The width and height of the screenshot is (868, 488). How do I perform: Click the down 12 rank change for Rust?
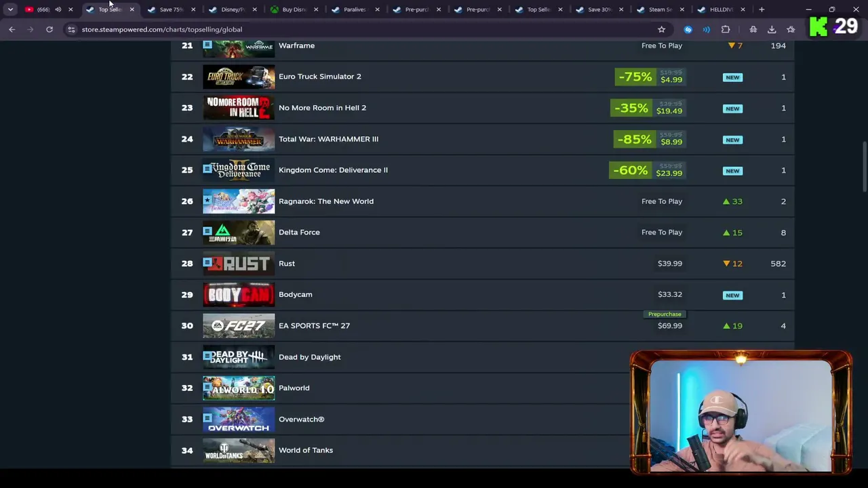coord(732,264)
